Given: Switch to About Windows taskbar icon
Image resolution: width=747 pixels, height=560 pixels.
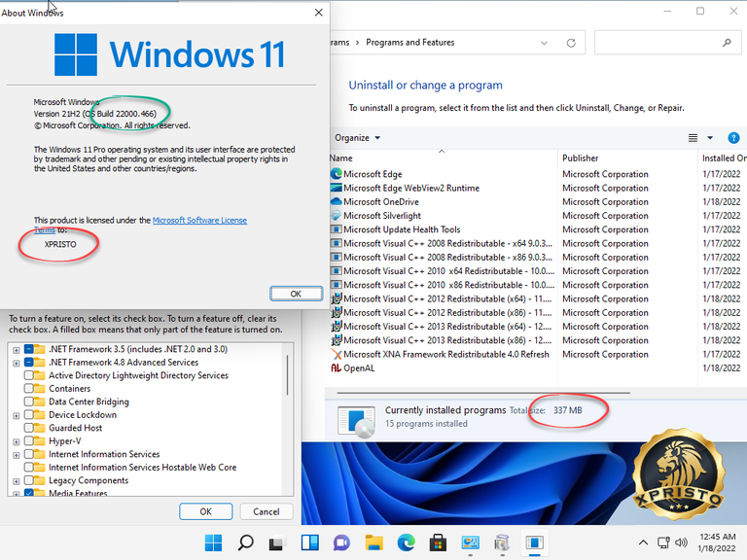Looking at the screenshot, I should click(x=535, y=542).
